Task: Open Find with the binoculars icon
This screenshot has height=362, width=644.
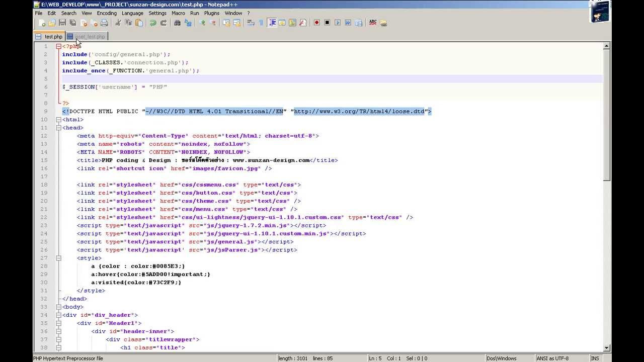Action: (177, 23)
